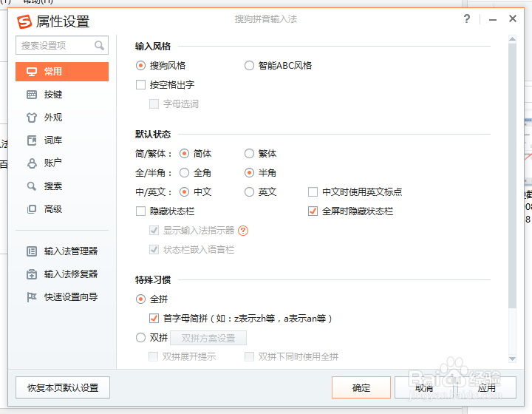The width and height of the screenshot is (532, 414).
Task: Select the 智能ABC风格 radio button
Action: coord(250,66)
